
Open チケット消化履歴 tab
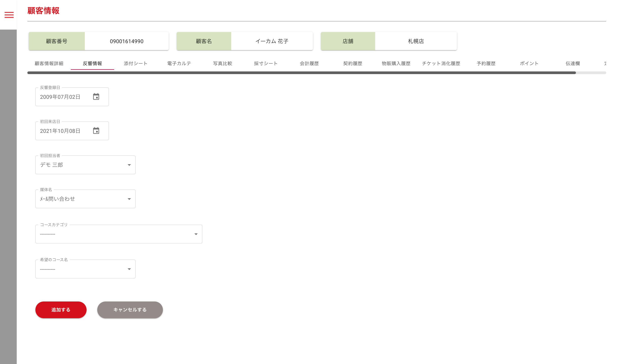click(441, 63)
